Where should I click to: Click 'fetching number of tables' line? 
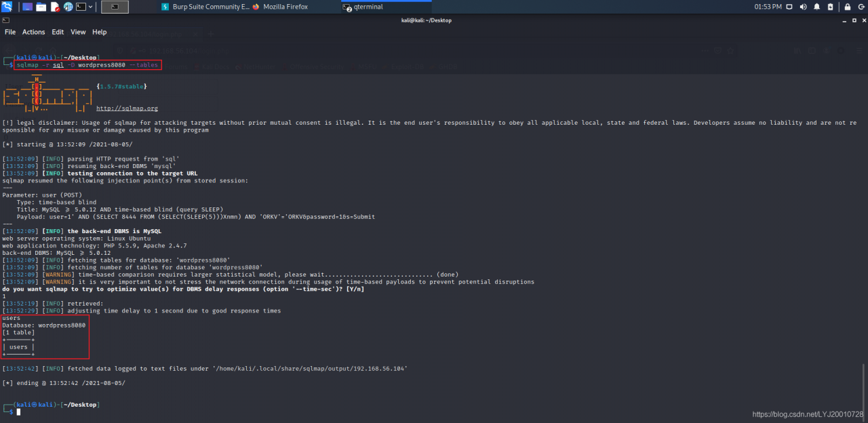pyautogui.click(x=132, y=267)
